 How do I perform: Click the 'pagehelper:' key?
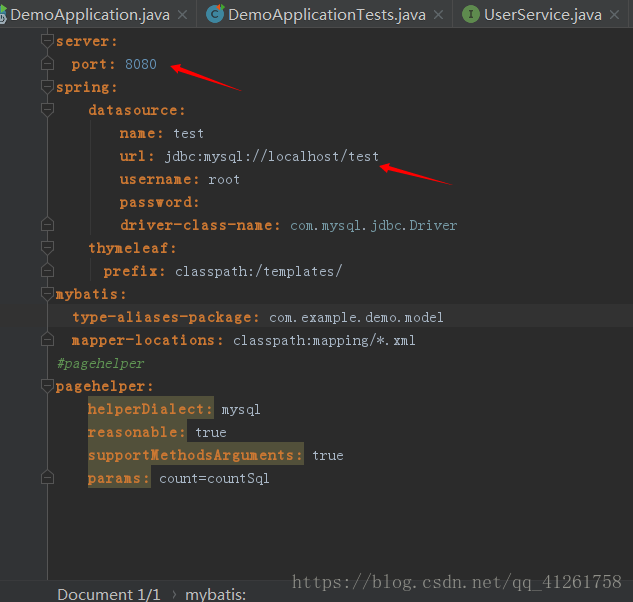[x=105, y=386]
